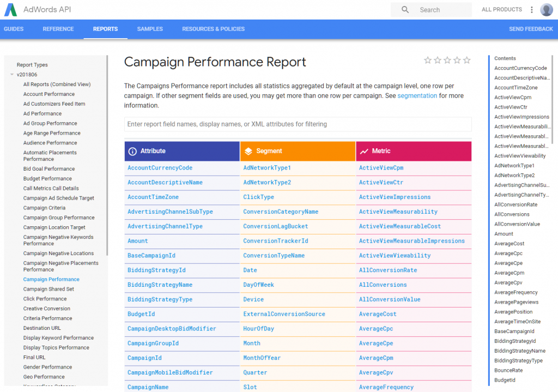The height and width of the screenshot is (392, 558).
Task: Click the Metric column trend icon
Action: coord(364,152)
